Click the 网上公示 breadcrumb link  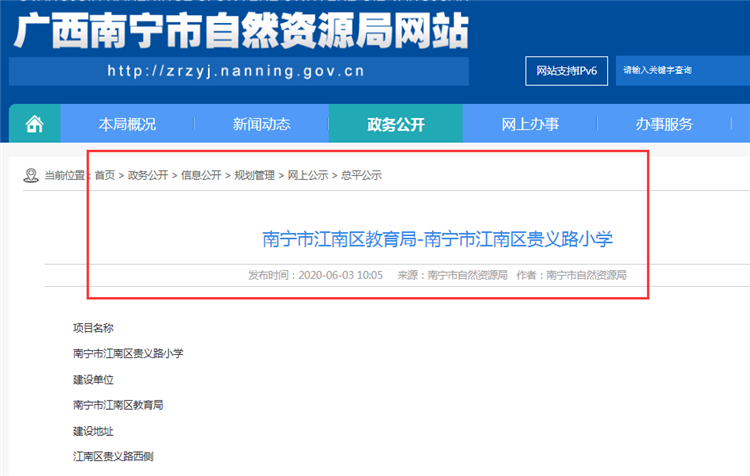click(x=308, y=175)
